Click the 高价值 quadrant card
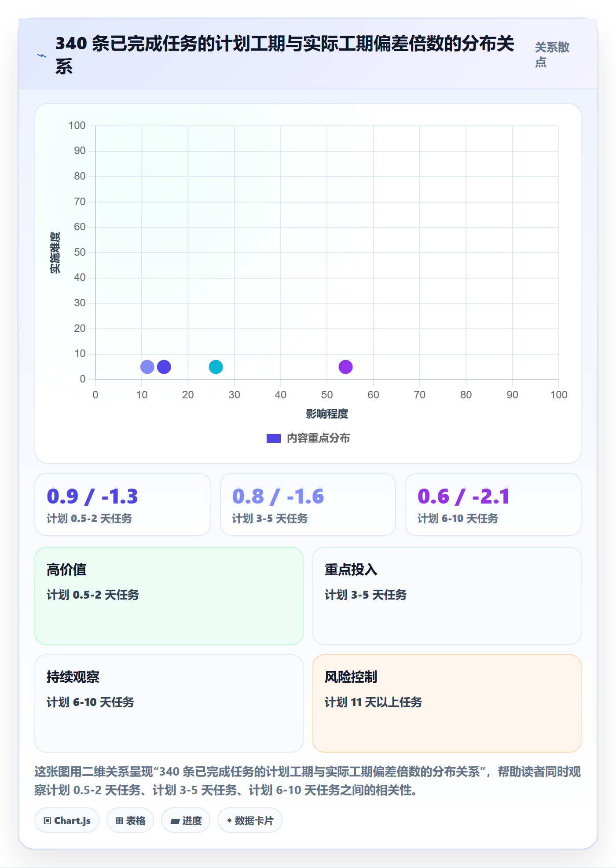616x868 pixels. 169,596
